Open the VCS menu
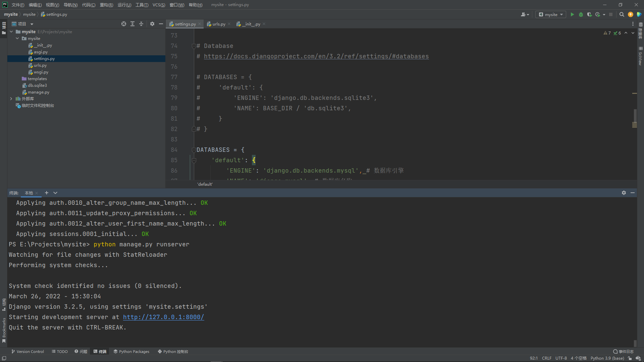Image resolution: width=644 pixels, height=362 pixels. [159, 5]
